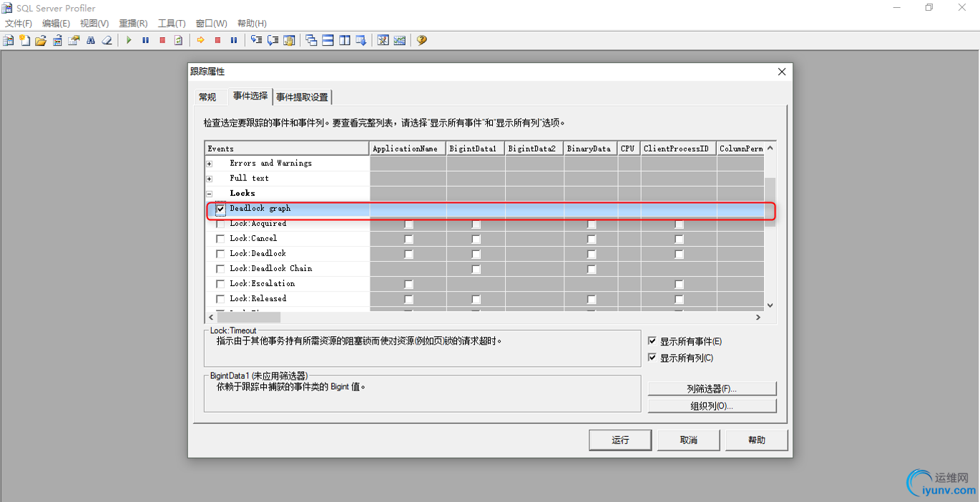
Task: Open the Performance Monitor toolbar icon
Action: click(400, 40)
